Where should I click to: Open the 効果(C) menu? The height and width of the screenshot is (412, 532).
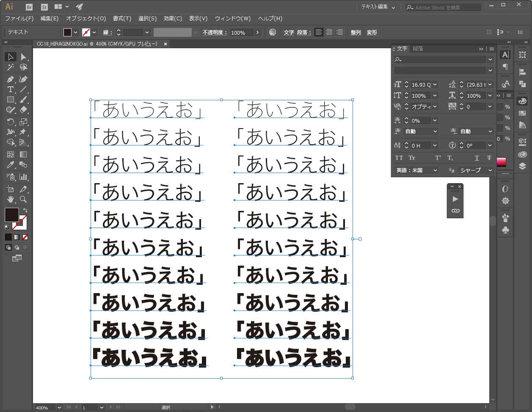[173, 18]
